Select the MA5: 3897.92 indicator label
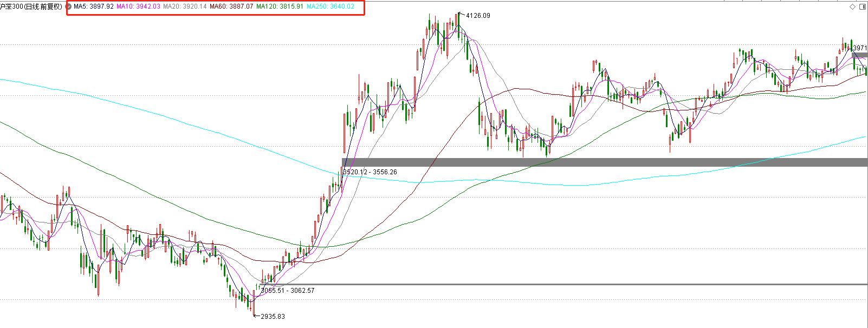Viewport: 868px width, 328px height. point(94,6)
